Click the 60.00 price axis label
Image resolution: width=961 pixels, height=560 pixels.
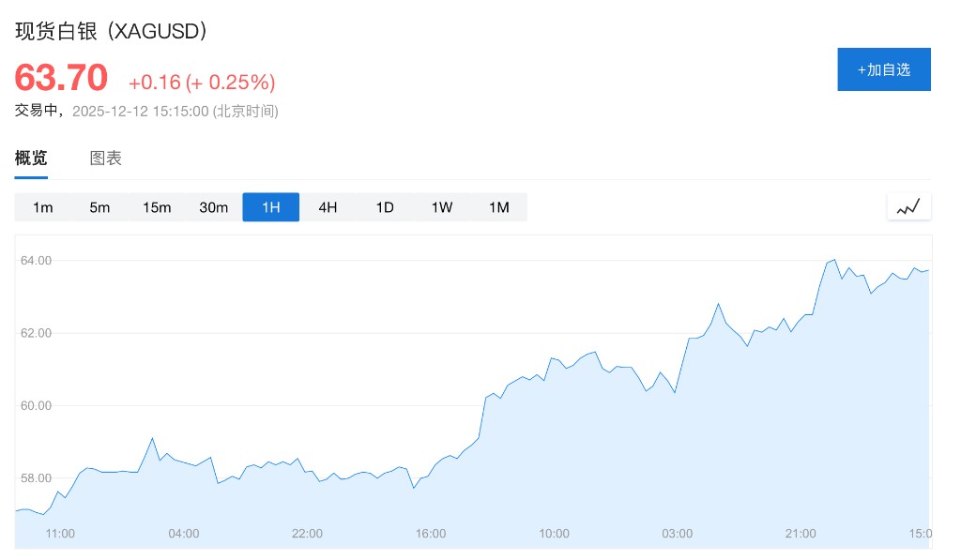(38, 405)
